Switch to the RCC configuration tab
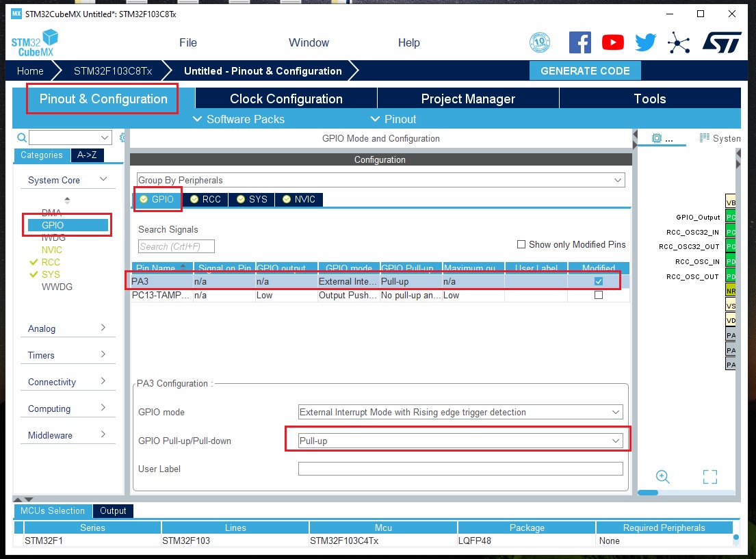The height and width of the screenshot is (559, 756). click(207, 199)
